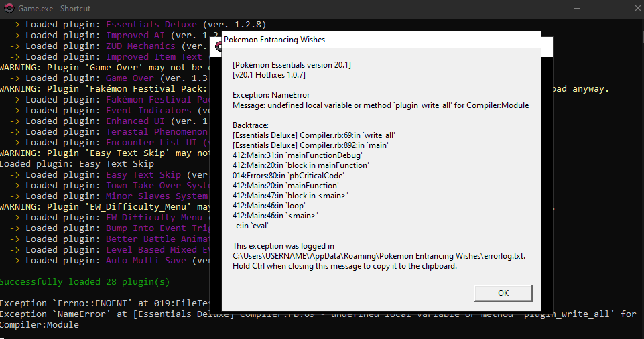
Task: Click 'Auto Multi Save' plugin name in console
Action: tap(146, 260)
